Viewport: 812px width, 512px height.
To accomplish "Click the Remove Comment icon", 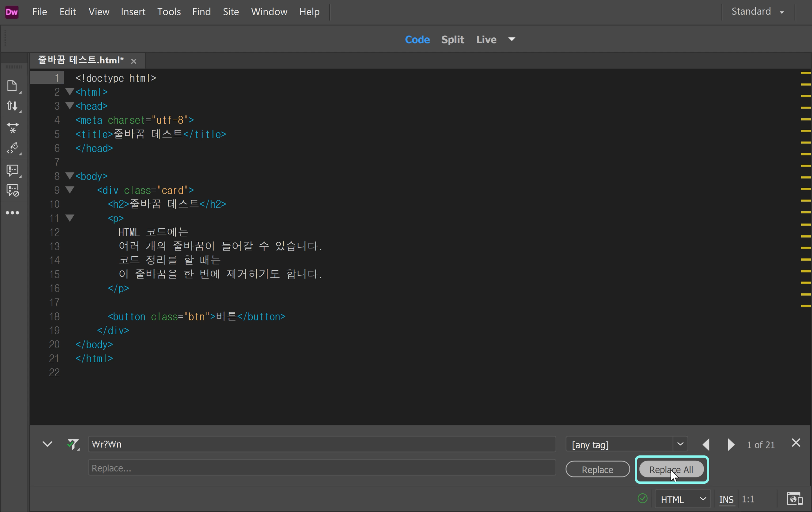I will [x=13, y=191].
